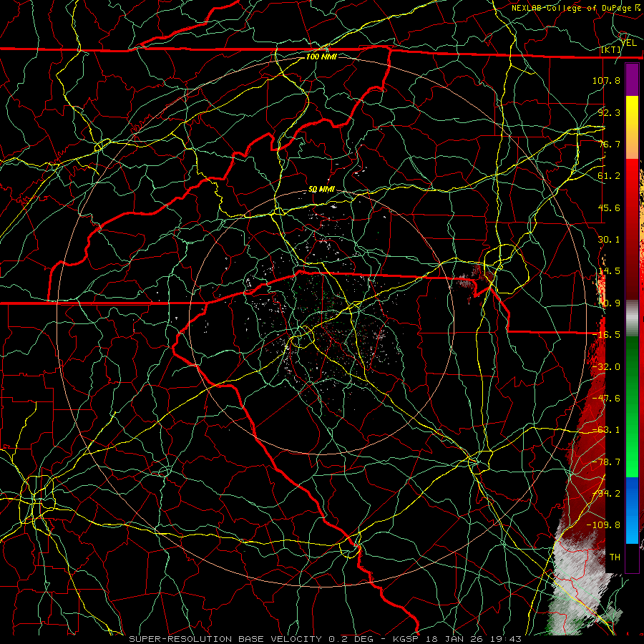Select the 30.1 velocity scale value
644x644 pixels.
coord(609,240)
